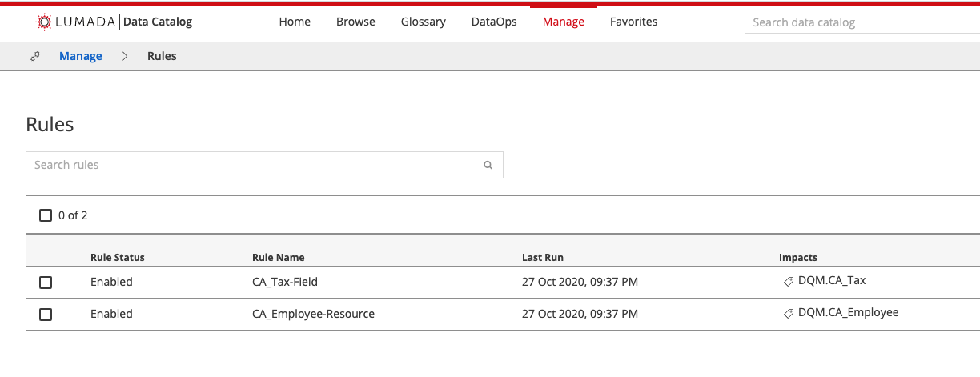
Task: Click the magnifier icon in Search rules
Action: coord(488,166)
